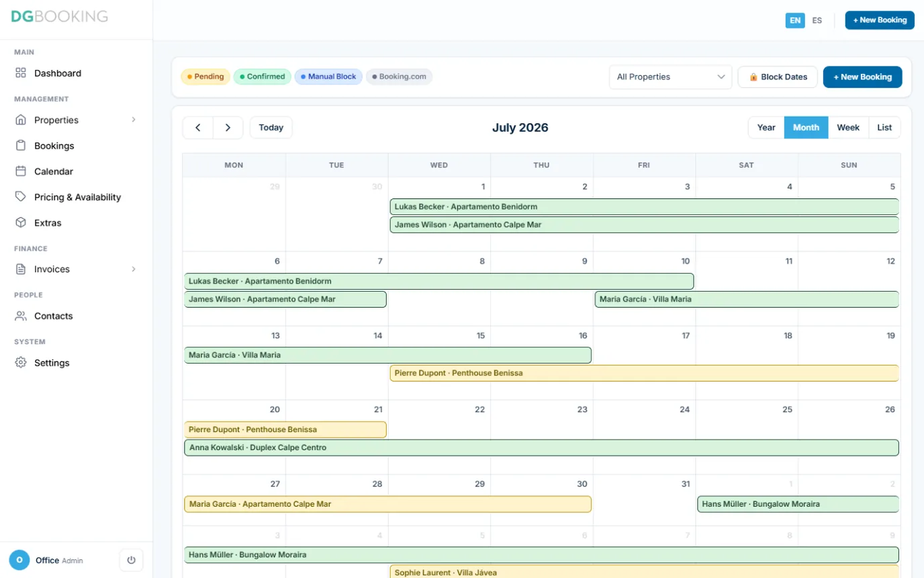The height and width of the screenshot is (578, 924).
Task: Go to next month with right arrow
Action: pyautogui.click(x=228, y=128)
